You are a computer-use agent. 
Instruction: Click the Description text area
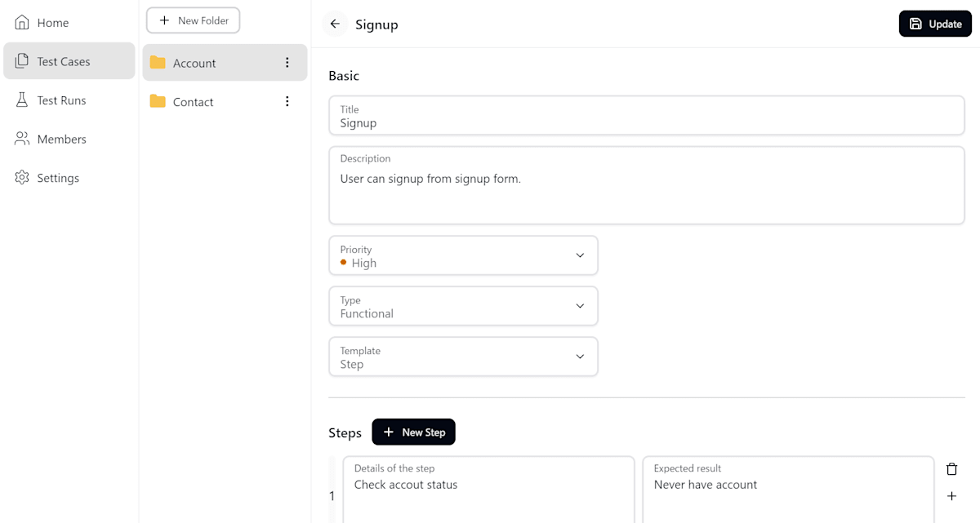click(x=647, y=185)
